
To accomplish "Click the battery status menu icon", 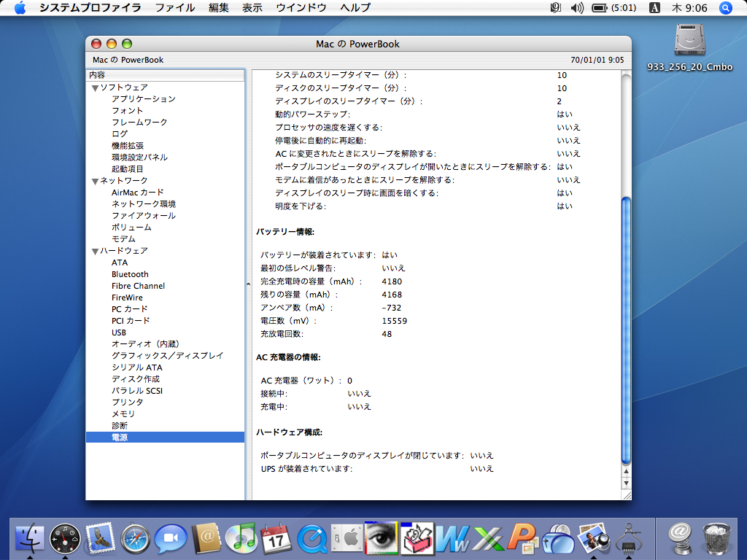I will [600, 8].
